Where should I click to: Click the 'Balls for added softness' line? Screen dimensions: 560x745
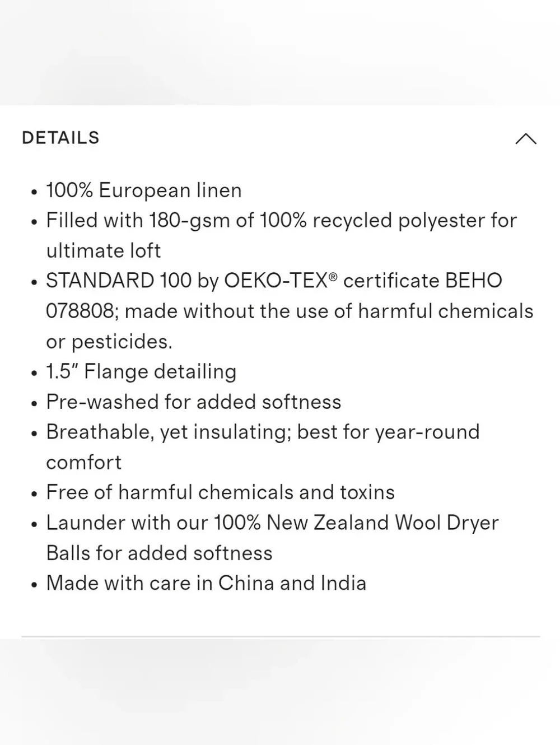coord(159,553)
